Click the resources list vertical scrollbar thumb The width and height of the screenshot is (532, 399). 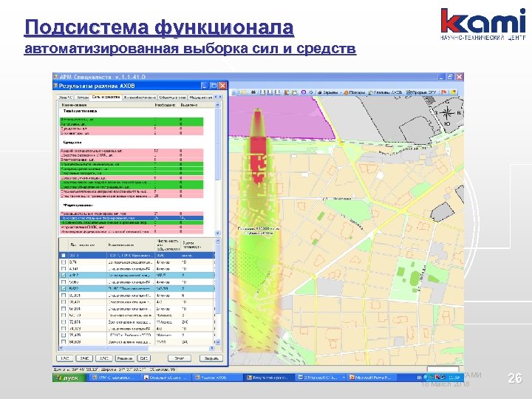[x=217, y=144]
